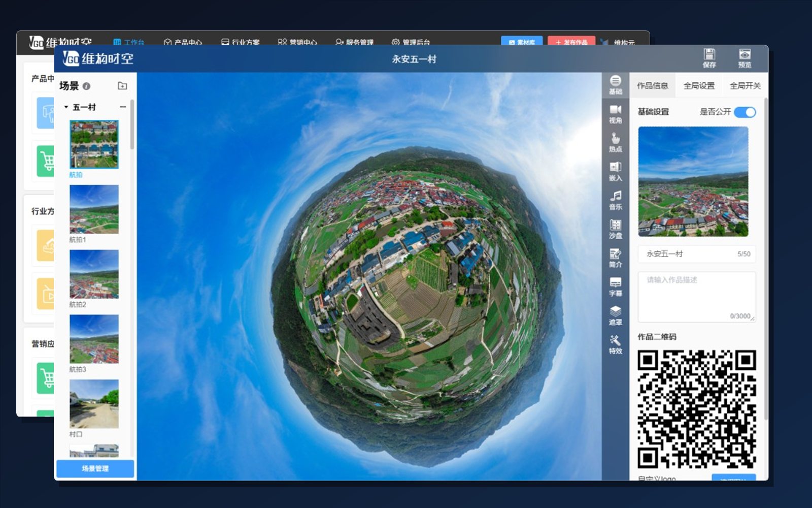Select the 嵌入 embed tool
Image resolution: width=812 pixels, height=508 pixels.
click(x=615, y=172)
